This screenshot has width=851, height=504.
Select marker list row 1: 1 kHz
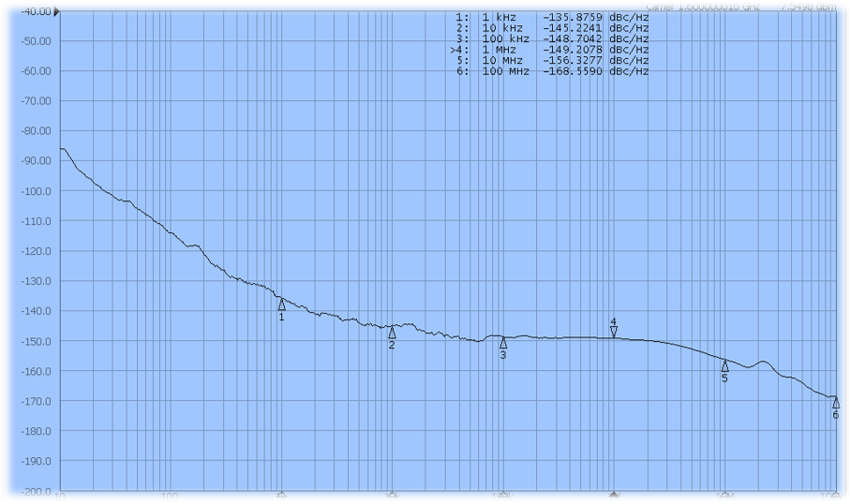point(552,18)
